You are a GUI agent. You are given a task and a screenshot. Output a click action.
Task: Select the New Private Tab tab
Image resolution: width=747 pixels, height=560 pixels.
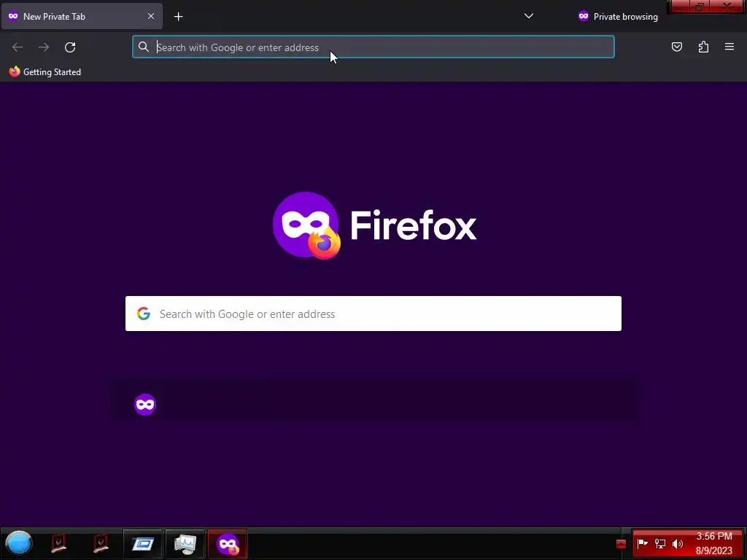pyautogui.click(x=82, y=16)
